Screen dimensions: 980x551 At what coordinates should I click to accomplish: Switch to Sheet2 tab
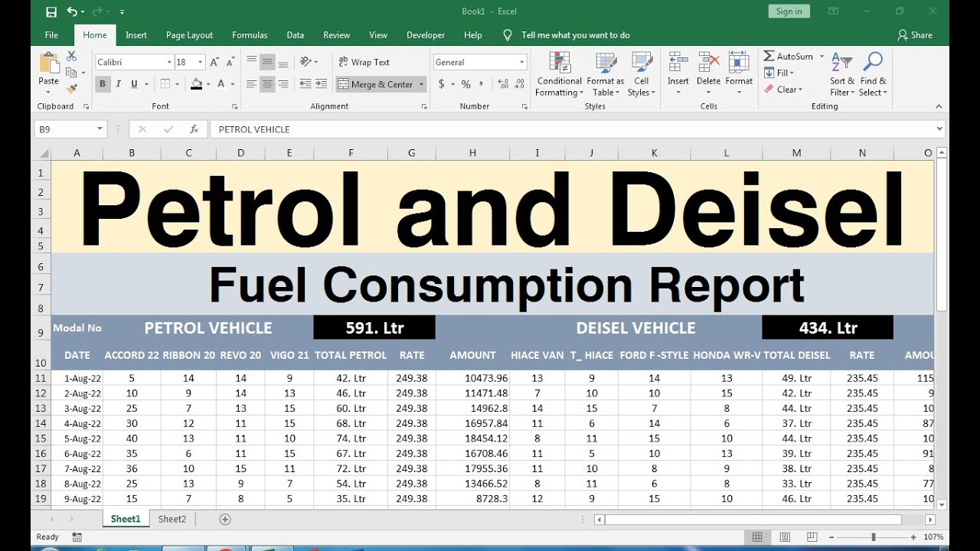172,519
